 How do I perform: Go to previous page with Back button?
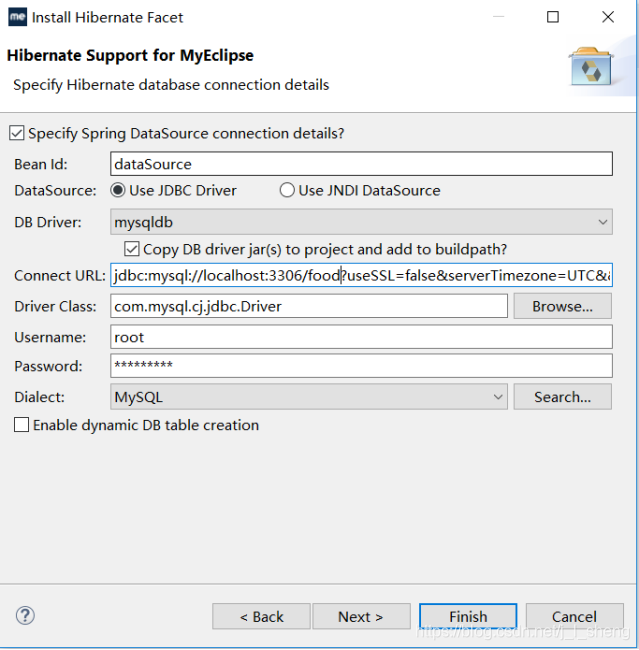[261, 616]
